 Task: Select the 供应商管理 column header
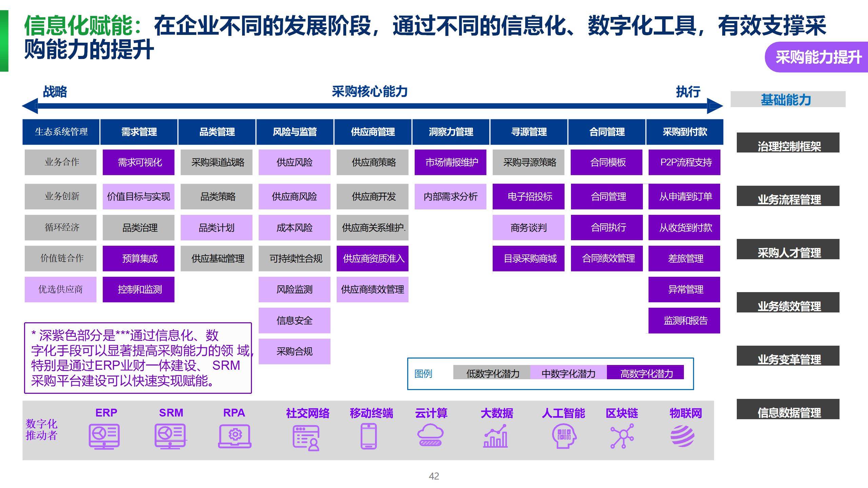click(373, 132)
